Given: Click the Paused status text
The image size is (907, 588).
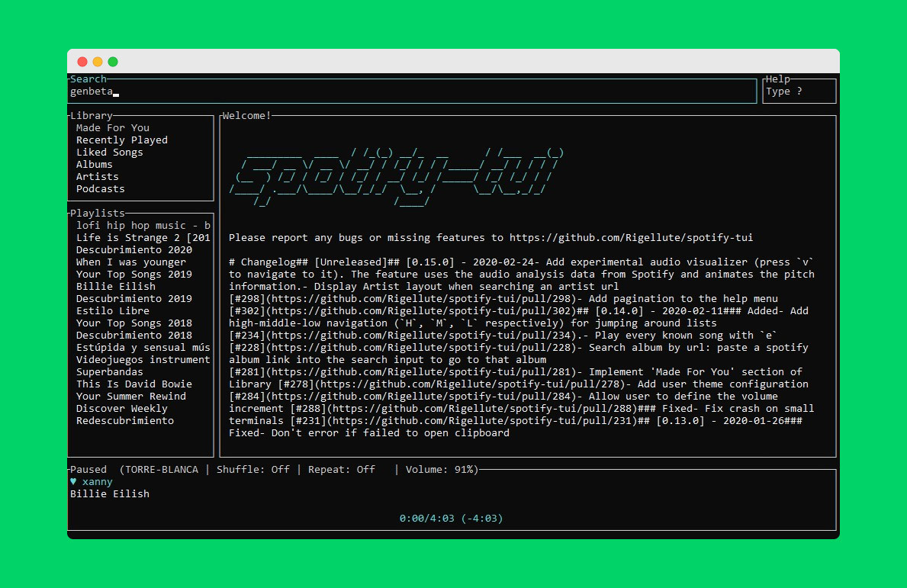Looking at the screenshot, I should pos(88,470).
